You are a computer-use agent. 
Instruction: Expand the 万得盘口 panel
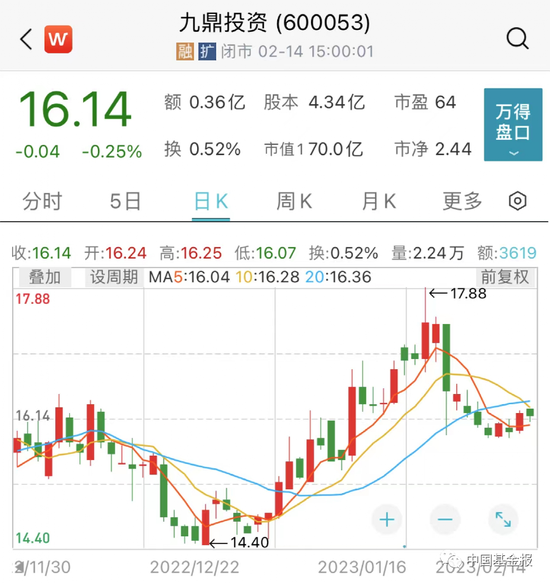[x=513, y=124]
